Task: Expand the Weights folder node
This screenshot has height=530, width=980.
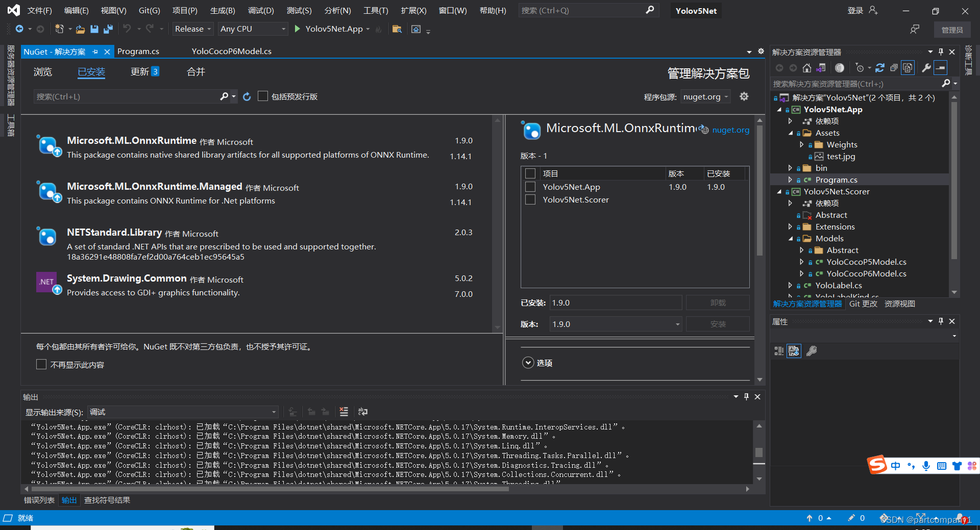Action: click(801, 145)
